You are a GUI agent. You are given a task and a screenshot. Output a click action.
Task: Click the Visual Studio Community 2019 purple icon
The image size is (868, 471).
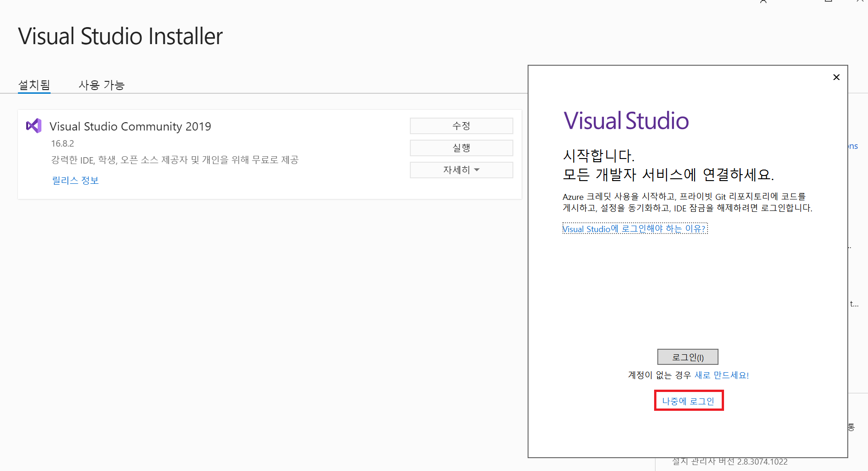pos(34,126)
